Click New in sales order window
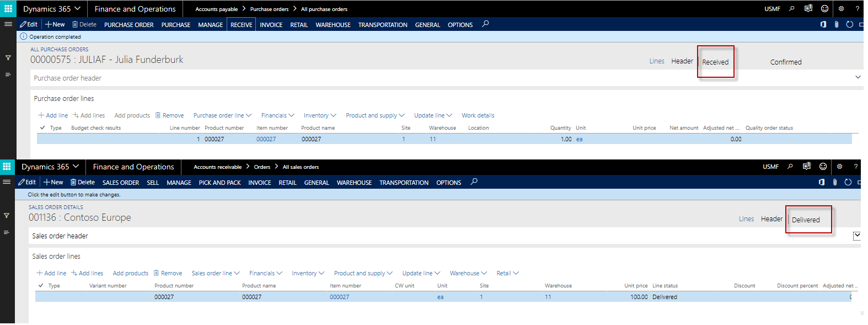Screen dimensions: 868x325 coord(53,182)
